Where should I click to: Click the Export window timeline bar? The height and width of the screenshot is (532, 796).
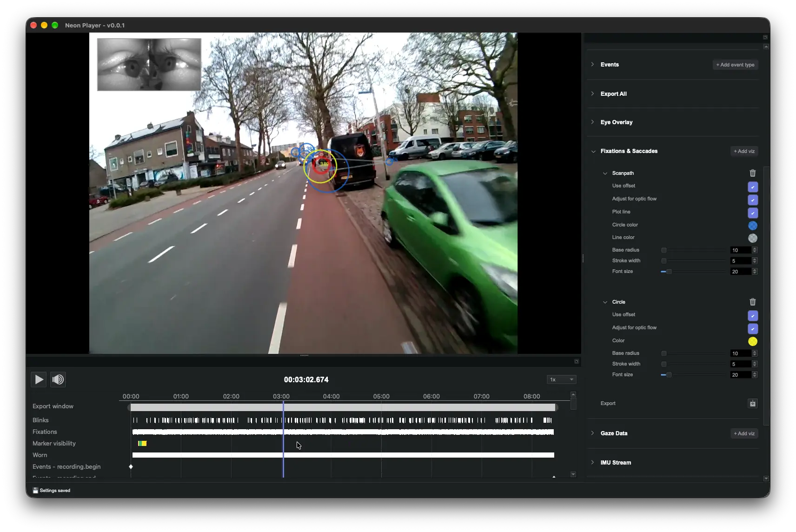click(x=343, y=407)
